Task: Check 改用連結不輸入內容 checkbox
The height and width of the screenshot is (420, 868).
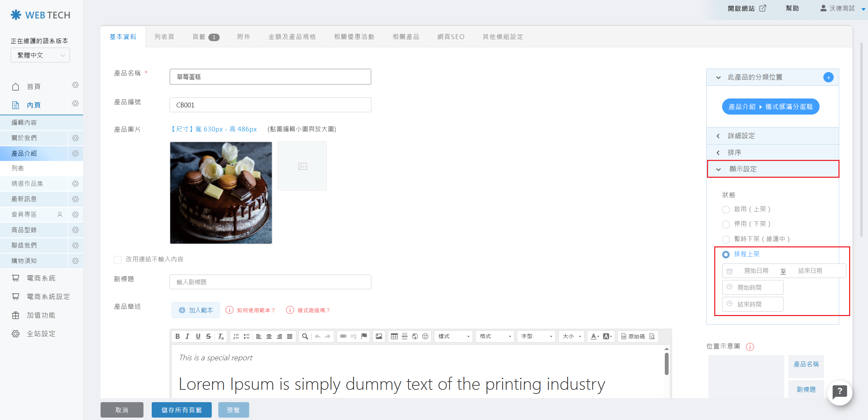Action: (x=118, y=260)
